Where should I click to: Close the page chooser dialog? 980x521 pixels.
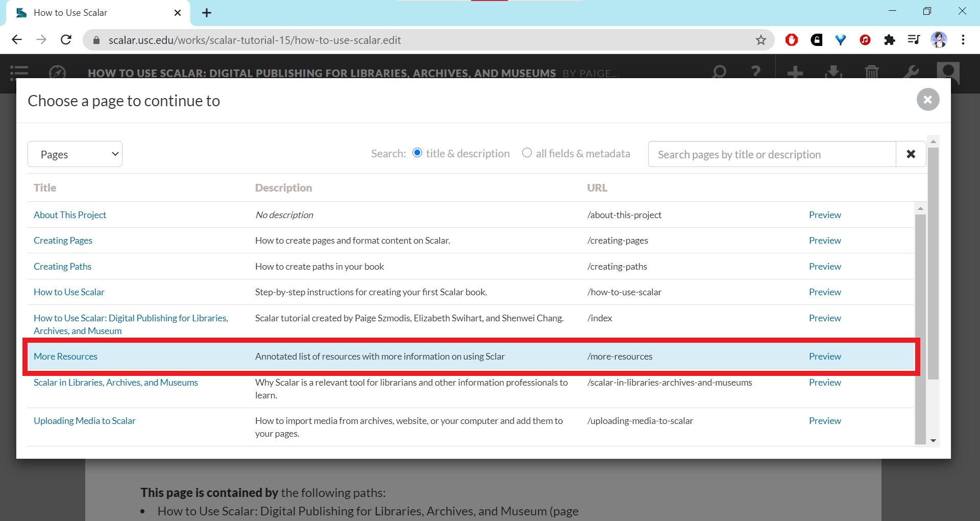pyautogui.click(x=927, y=100)
